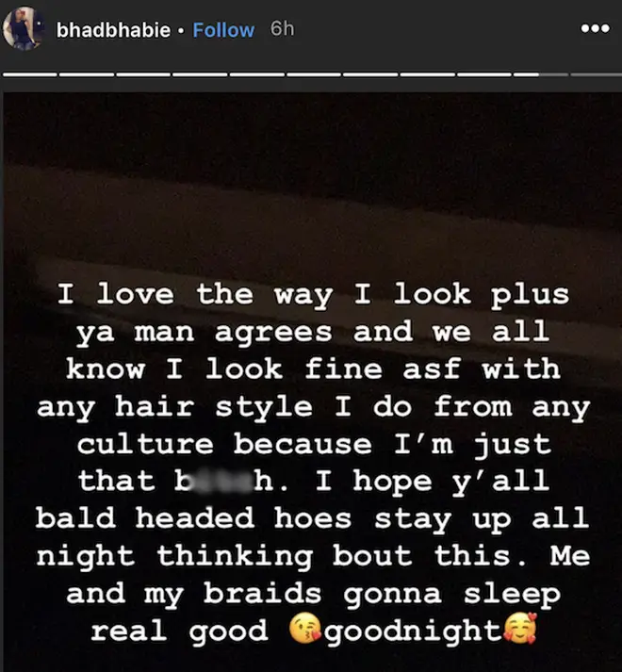Image resolution: width=622 pixels, height=672 pixels.
Task: Jump to the first story progress segment
Action: [28, 74]
